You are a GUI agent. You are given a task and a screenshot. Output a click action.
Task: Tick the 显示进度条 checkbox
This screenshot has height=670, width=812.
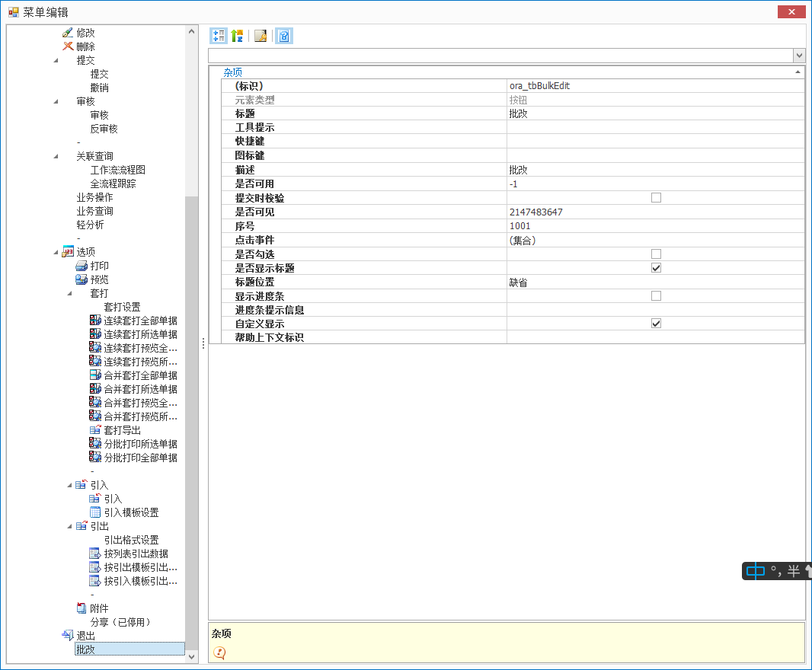click(x=656, y=296)
